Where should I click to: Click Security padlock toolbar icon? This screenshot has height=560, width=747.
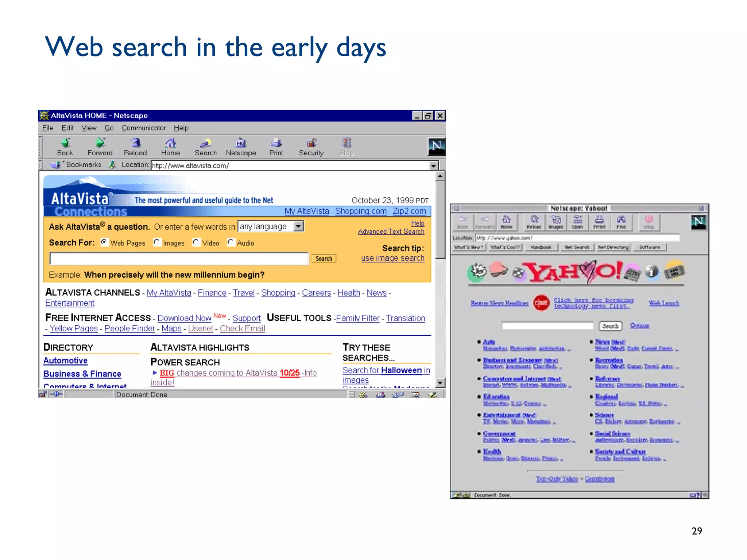tap(311, 147)
